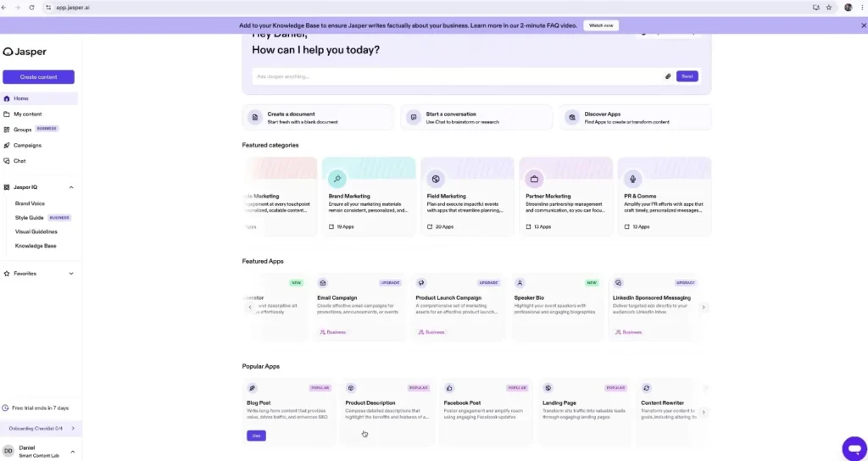Click the Email Campaign envelope icon
The width and height of the screenshot is (868, 461).
tap(323, 283)
